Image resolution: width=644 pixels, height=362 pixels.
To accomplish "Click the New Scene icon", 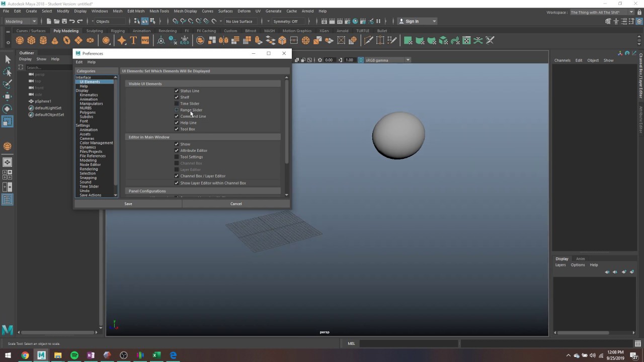I will pos(49,21).
